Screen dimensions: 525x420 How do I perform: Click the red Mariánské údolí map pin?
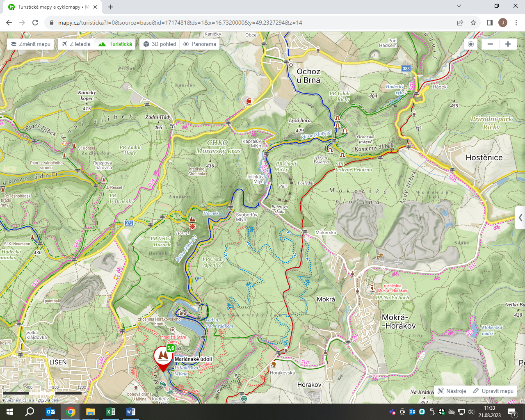(163, 358)
